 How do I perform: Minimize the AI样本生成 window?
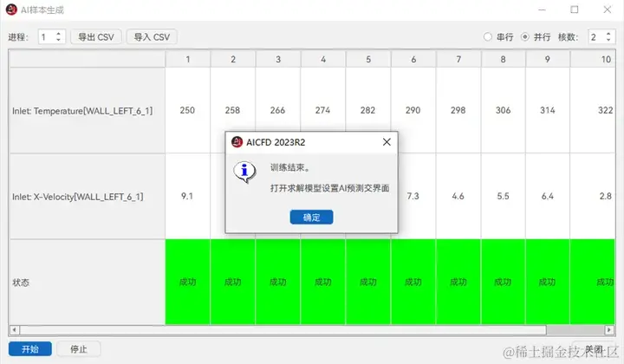[x=542, y=10]
